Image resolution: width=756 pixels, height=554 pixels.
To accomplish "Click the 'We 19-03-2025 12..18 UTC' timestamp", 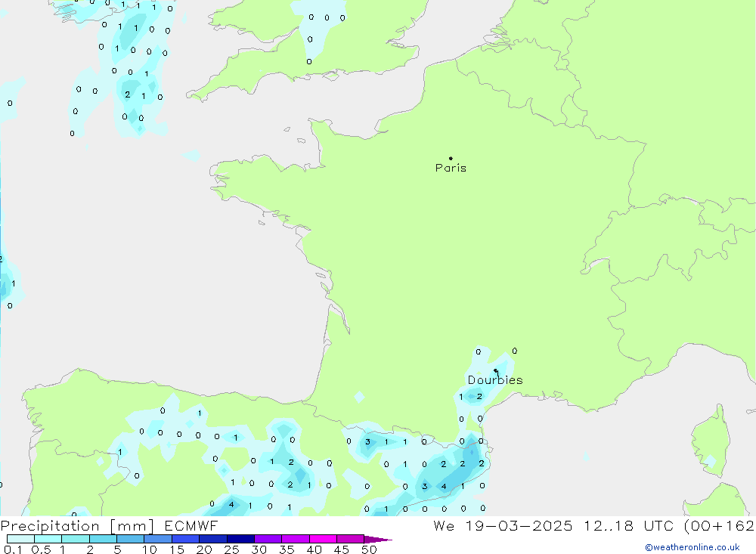I will pyautogui.click(x=553, y=526).
